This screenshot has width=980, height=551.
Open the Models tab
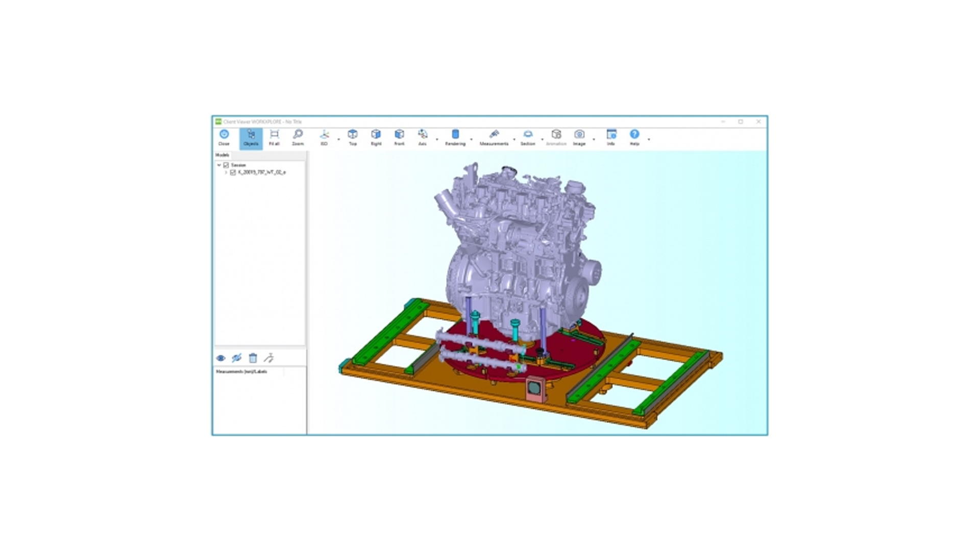tap(222, 155)
